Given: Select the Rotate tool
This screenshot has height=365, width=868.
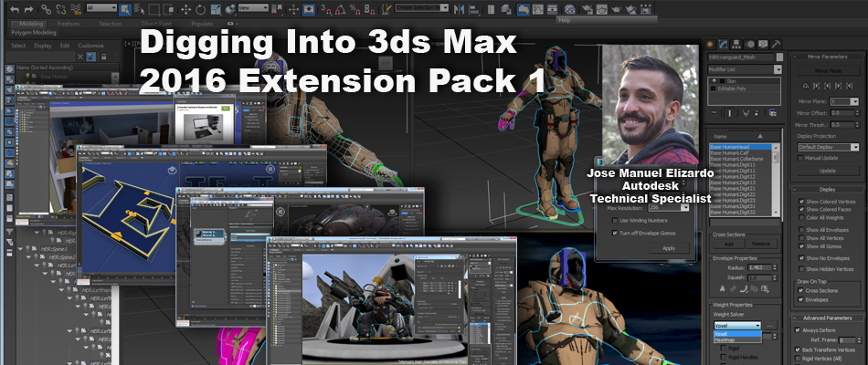Looking at the screenshot, I should tap(200, 9).
